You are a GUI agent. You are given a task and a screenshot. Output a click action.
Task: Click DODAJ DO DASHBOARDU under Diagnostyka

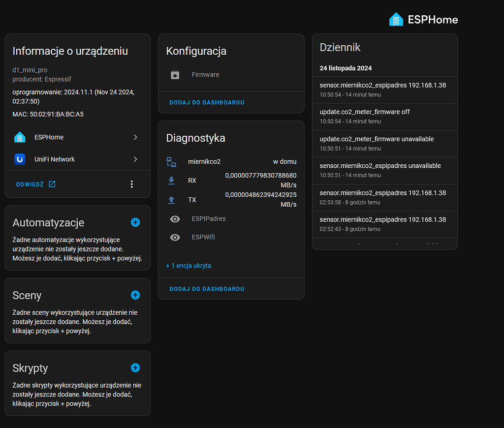206,289
